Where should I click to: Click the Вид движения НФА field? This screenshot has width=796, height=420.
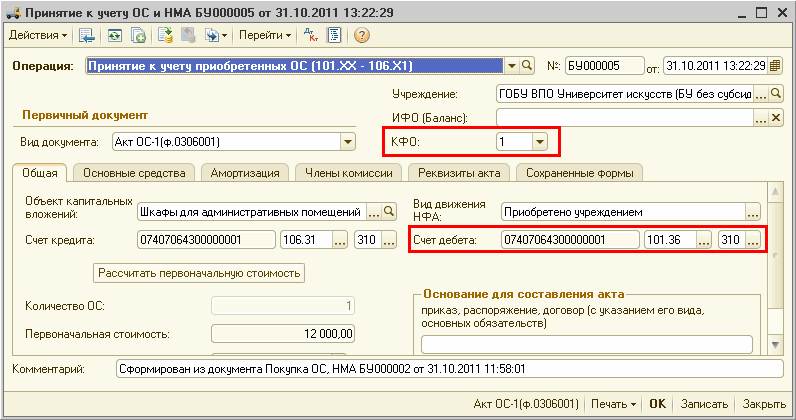pyautogui.click(x=623, y=212)
